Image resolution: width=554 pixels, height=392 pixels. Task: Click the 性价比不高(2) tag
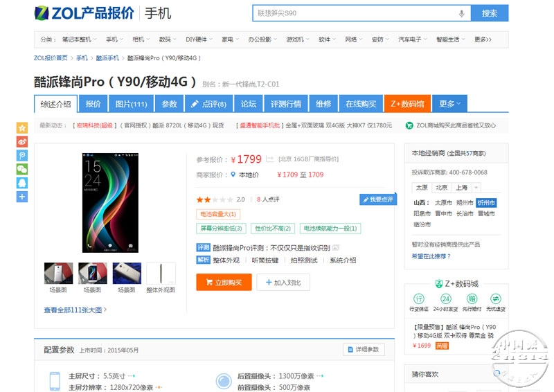[273, 229]
